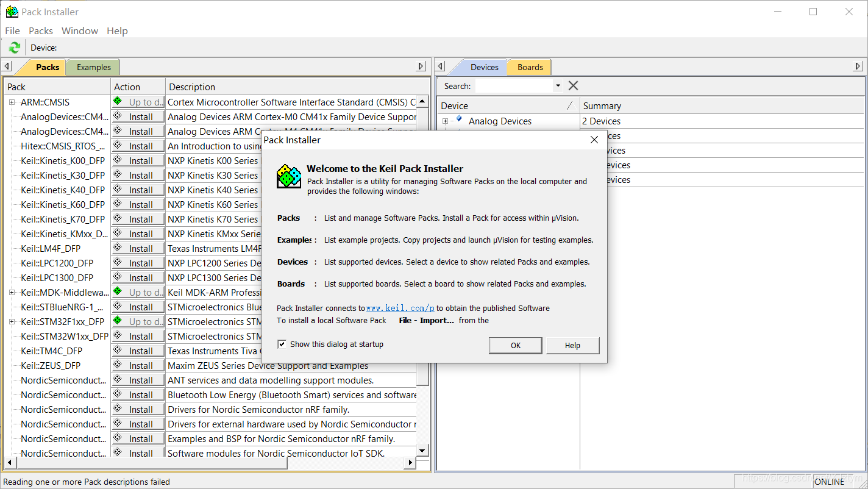Click 'ANT services and data modelling' description
The width and height of the screenshot is (868, 489).
coord(271,380)
